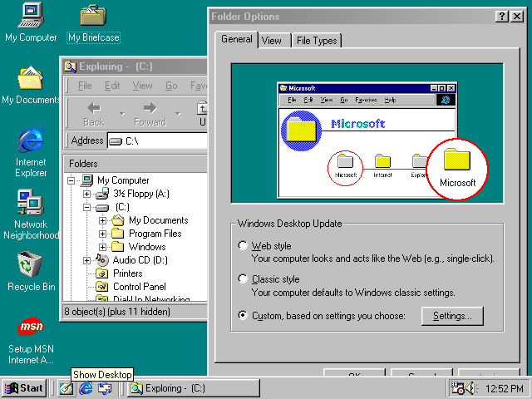Viewport: 532px width, 399px height.
Task: Click the Show Desktop quick launch icon
Action: 66,388
